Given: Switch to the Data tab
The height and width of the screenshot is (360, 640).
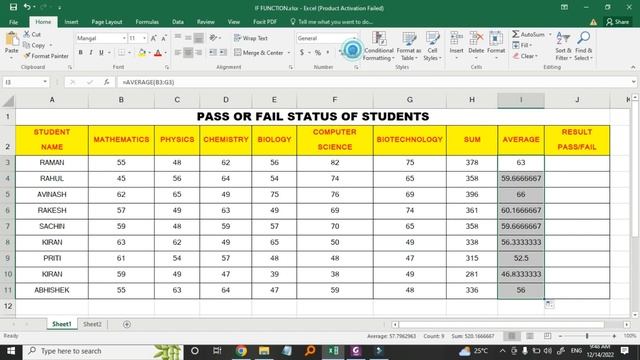Looking at the screenshot, I should 178,22.
